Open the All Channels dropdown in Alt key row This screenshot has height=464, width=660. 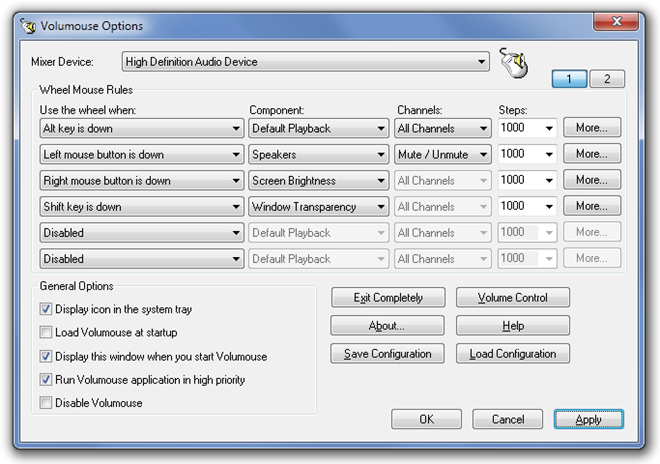coord(443,128)
